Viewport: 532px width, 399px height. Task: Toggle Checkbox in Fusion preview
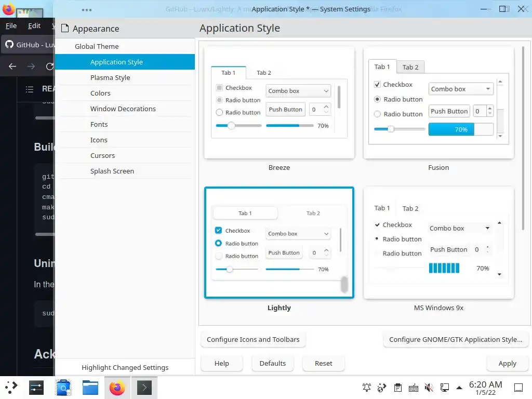(x=377, y=85)
